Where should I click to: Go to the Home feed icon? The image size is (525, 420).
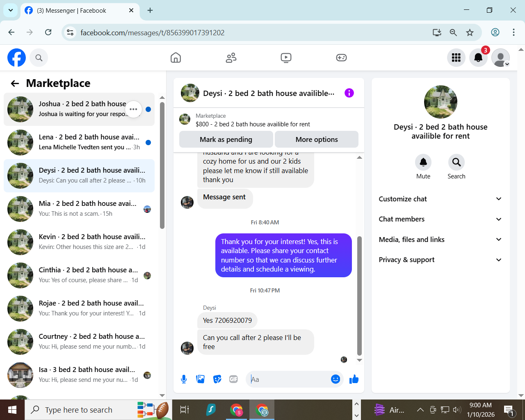pos(176,58)
